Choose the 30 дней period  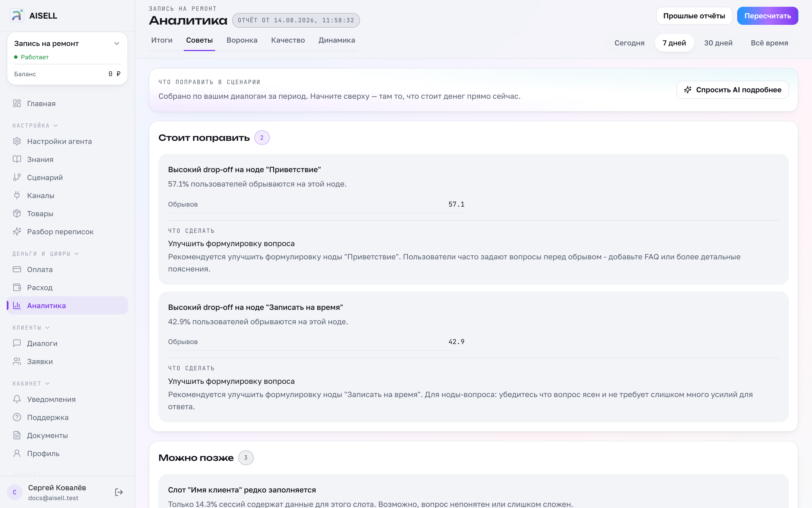[718, 43]
